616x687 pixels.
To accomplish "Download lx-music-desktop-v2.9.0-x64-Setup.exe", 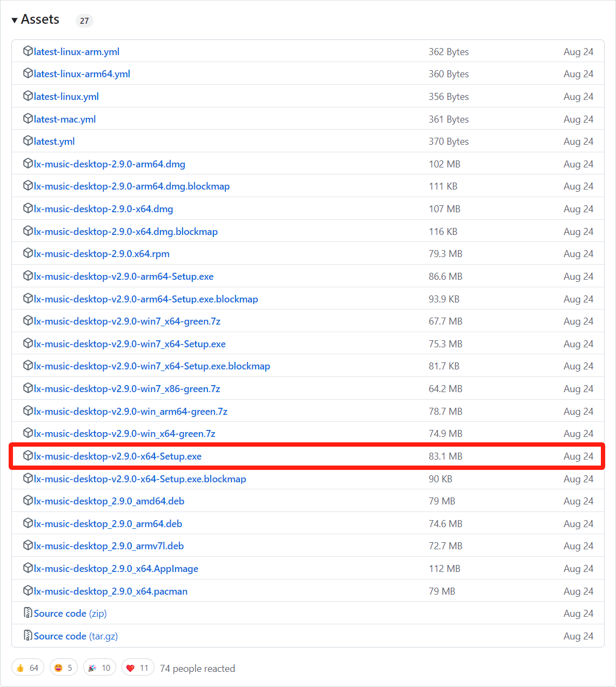I will click(x=117, y=456).
